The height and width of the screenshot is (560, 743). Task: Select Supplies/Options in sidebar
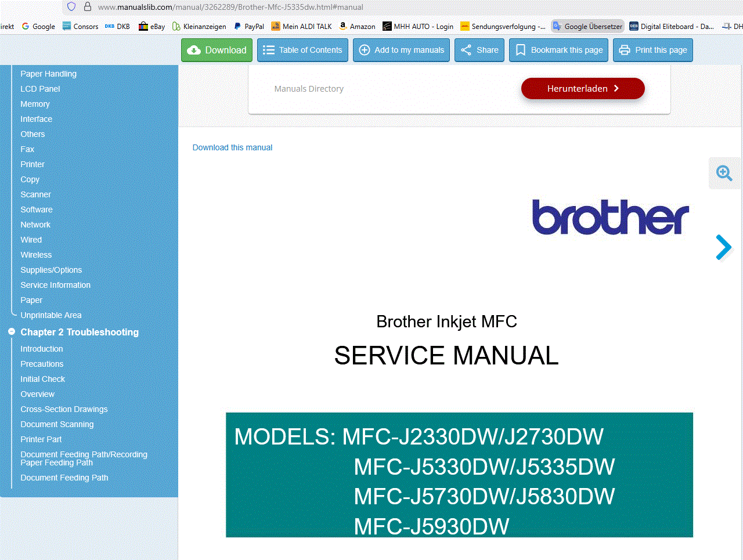[51, 270]
